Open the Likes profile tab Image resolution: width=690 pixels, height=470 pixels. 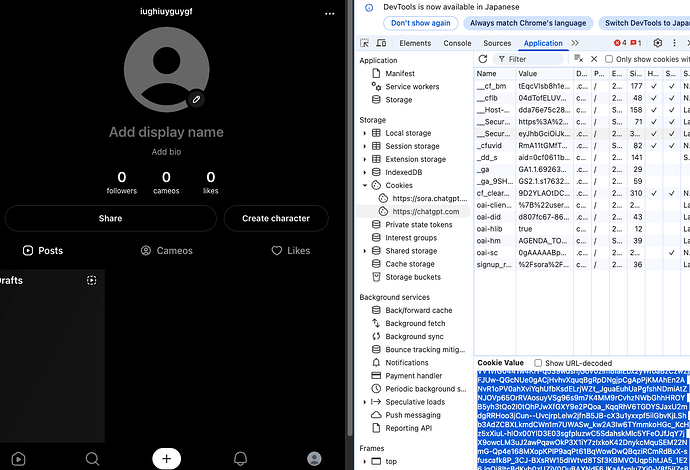(291, 251)
